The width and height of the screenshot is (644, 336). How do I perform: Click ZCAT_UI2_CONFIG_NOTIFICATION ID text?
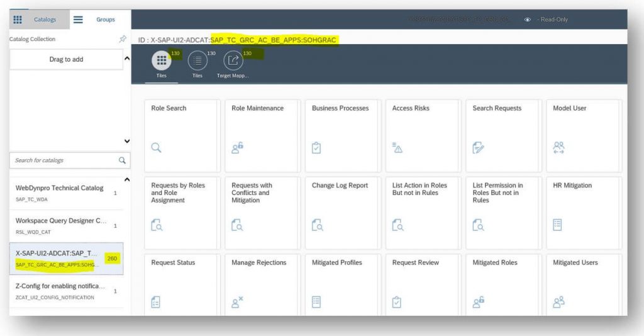(55, 298)
